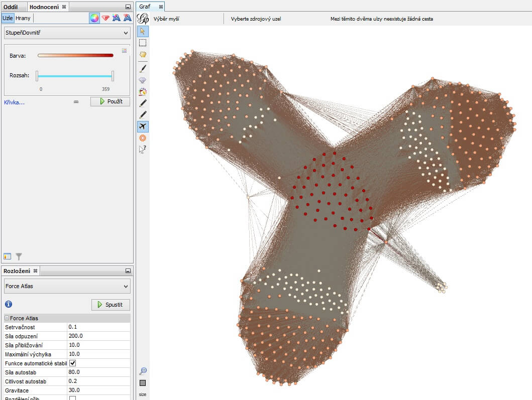This screenshot has width=532, height=400.
Task: Select the orange heat map tool
Action: tap(143, 138)
